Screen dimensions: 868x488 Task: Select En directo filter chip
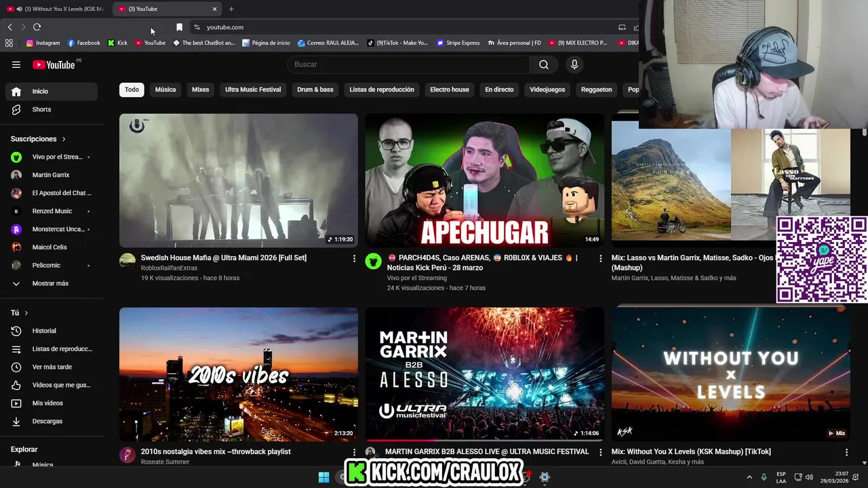(499, 89)
